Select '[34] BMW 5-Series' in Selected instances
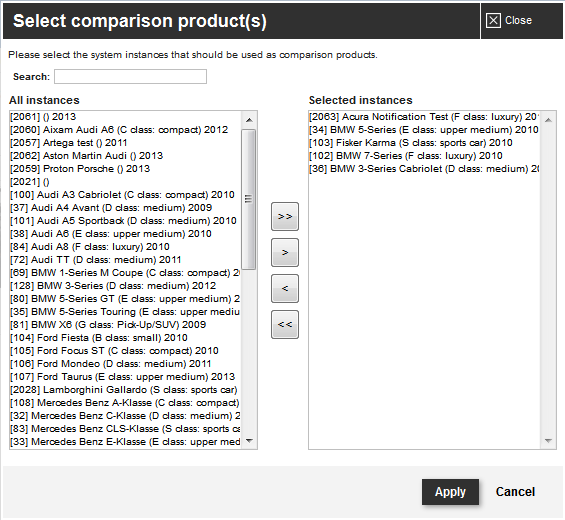Screen dimensions: 565x520 (x=424, y=130)
